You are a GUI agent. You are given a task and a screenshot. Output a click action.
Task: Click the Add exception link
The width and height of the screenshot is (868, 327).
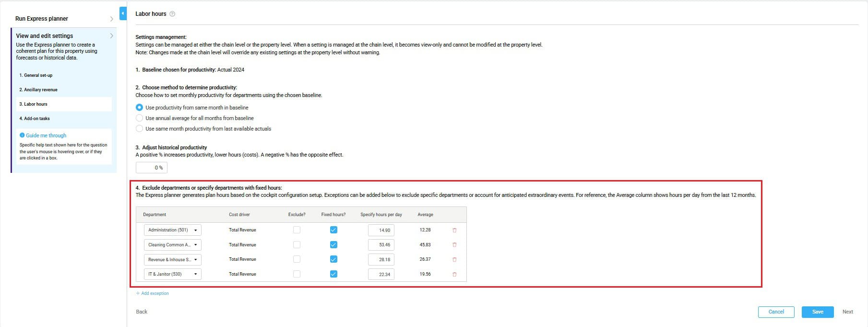click(x=153, y=293)
